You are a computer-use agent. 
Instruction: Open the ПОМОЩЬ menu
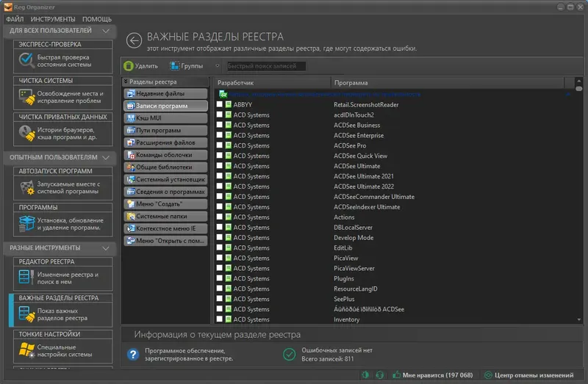click(x=97, y=19)
